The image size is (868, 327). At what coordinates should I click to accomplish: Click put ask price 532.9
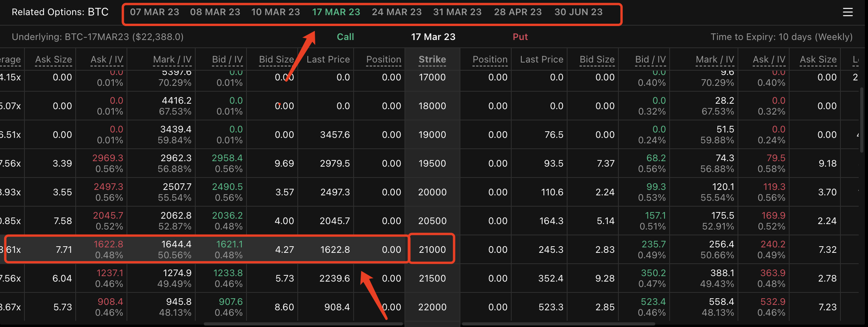click(773, 302)
